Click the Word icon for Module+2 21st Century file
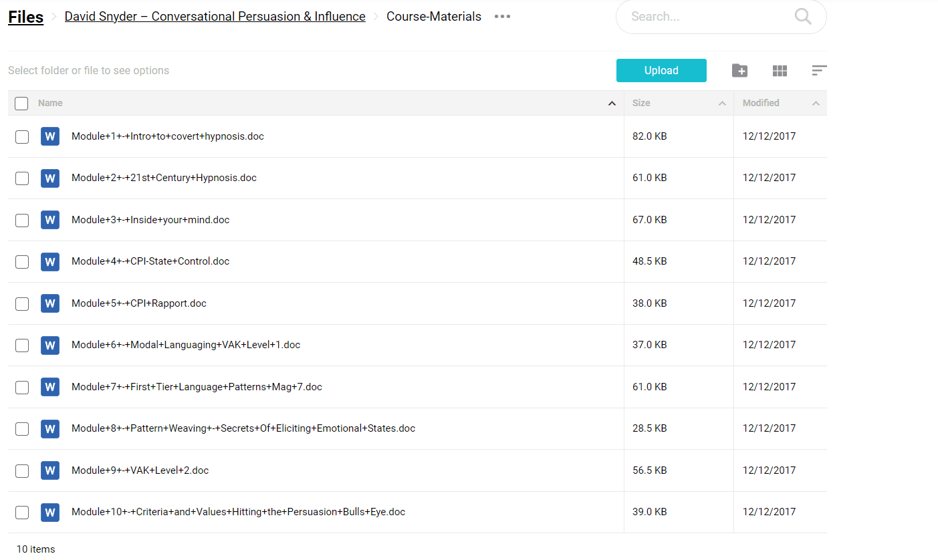This screenshot has height=560, width=938. tap(50, 178)
